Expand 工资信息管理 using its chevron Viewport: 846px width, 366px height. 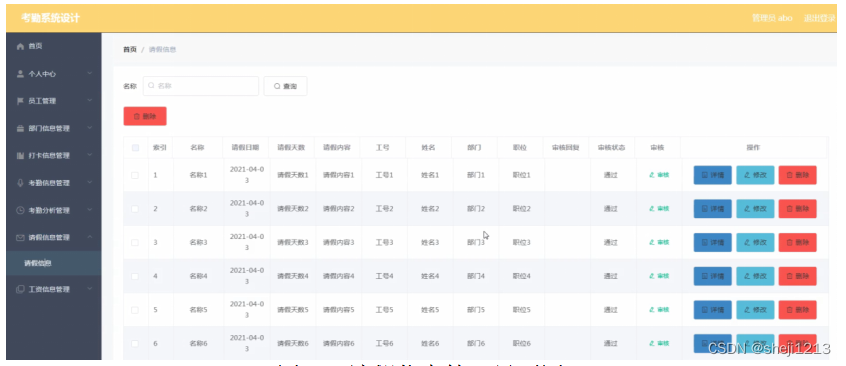coord(90,289)
